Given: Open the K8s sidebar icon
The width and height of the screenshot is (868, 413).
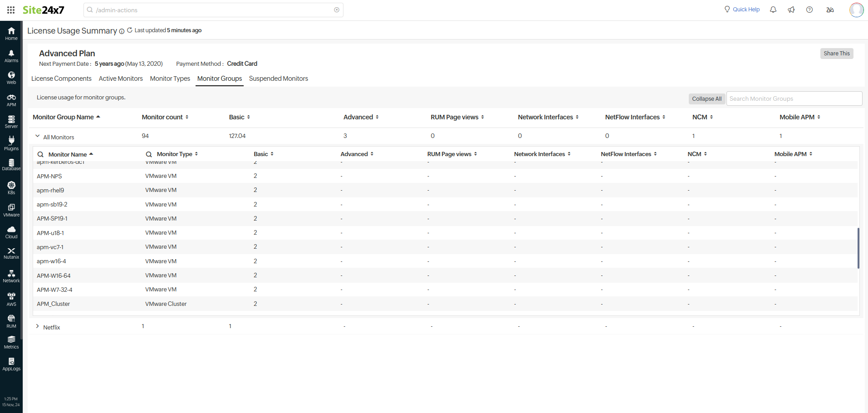Looking at the screenshot, I should (x=11, y=187).
